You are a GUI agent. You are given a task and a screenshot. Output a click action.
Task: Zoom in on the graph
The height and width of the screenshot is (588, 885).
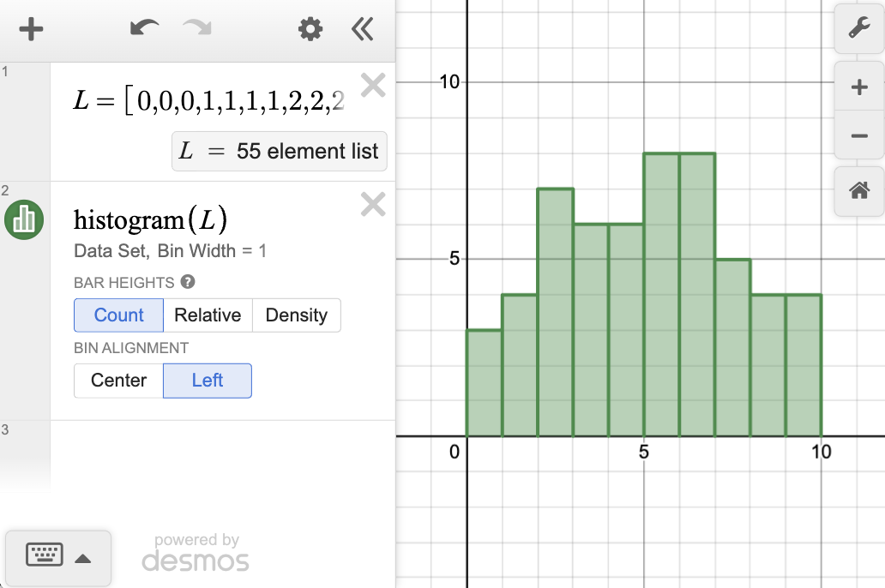[x=858, y=87]
